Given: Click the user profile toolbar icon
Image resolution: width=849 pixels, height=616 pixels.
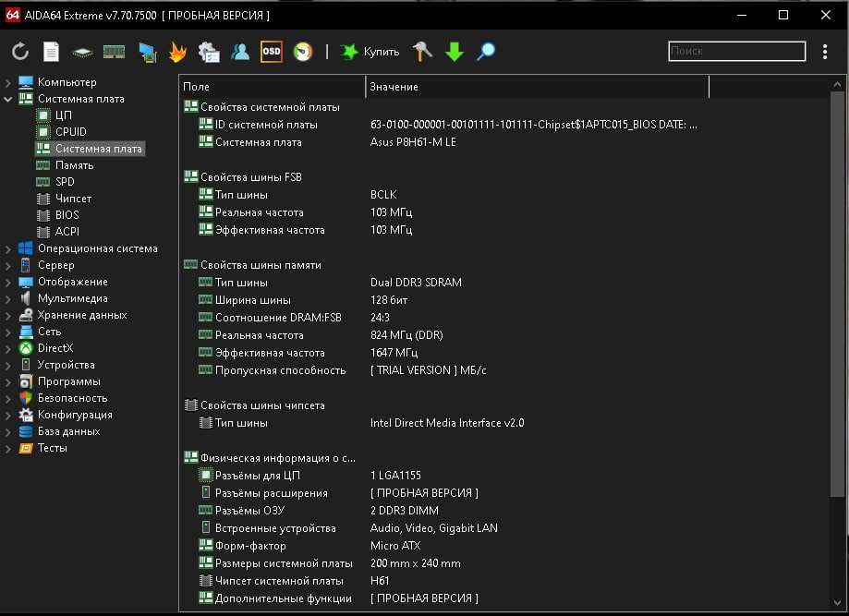Looking at the screenshot, I should pos(240,52).
